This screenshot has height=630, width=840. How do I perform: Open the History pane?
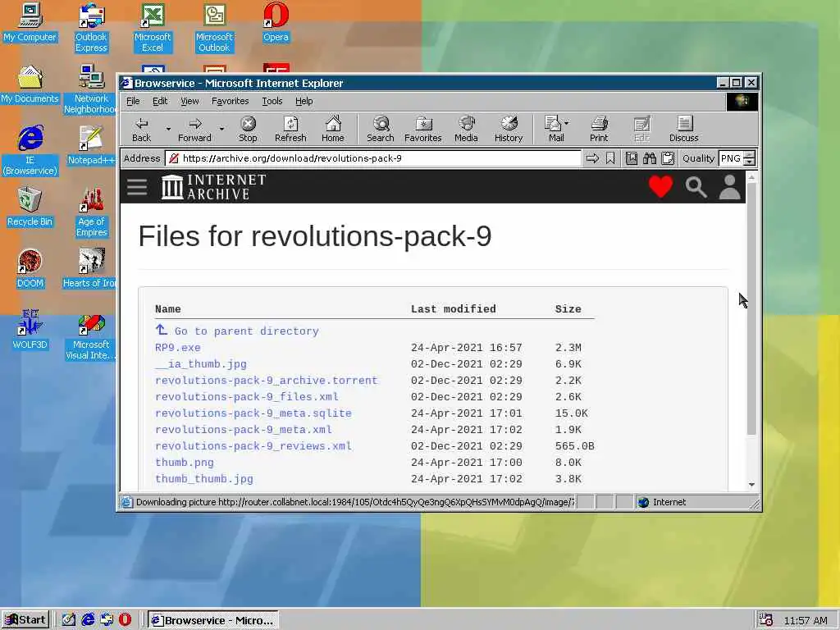[509, 129]
